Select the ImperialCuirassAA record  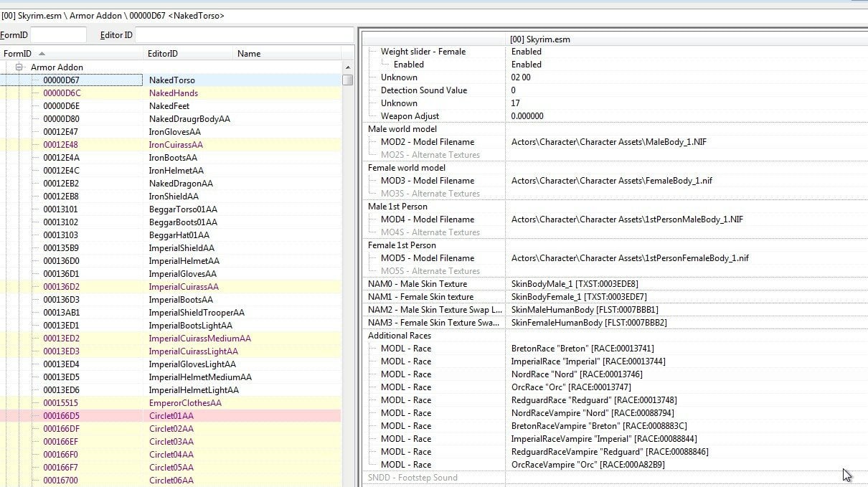click(x=171, y=287)
